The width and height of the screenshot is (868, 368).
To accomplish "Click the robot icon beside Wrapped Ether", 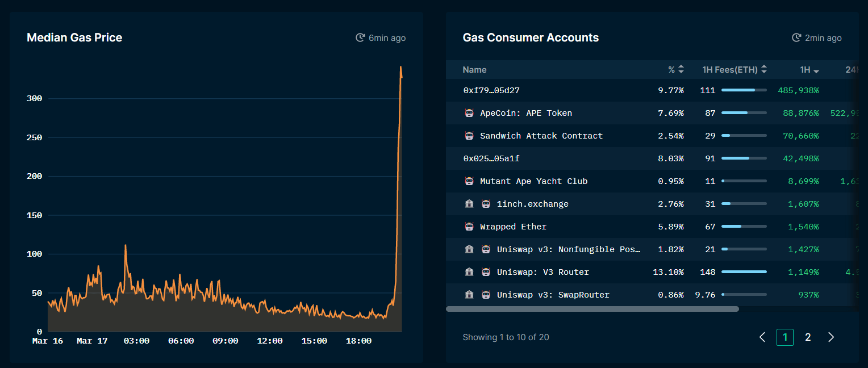I will click(469, 227).
